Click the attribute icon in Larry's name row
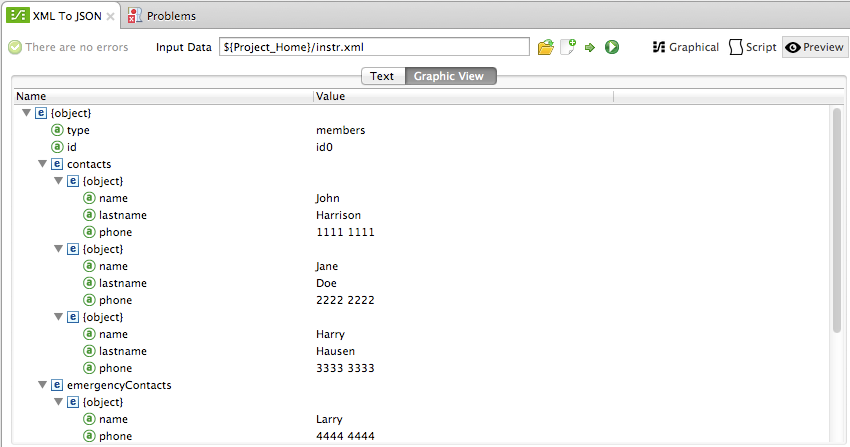The width and height of the screenshot is (850, 447). point(89,419)
